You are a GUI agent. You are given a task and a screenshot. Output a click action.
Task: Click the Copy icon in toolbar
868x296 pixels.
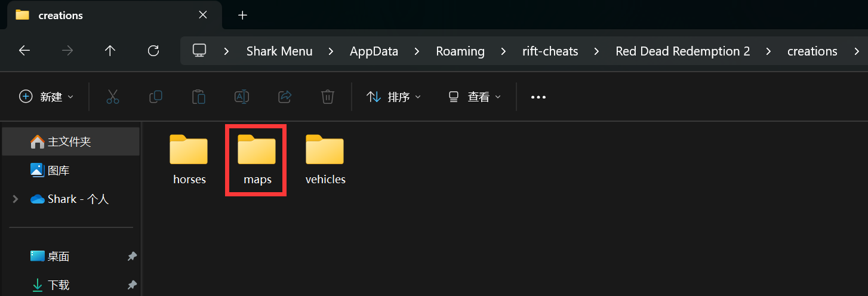pos(156,97)
